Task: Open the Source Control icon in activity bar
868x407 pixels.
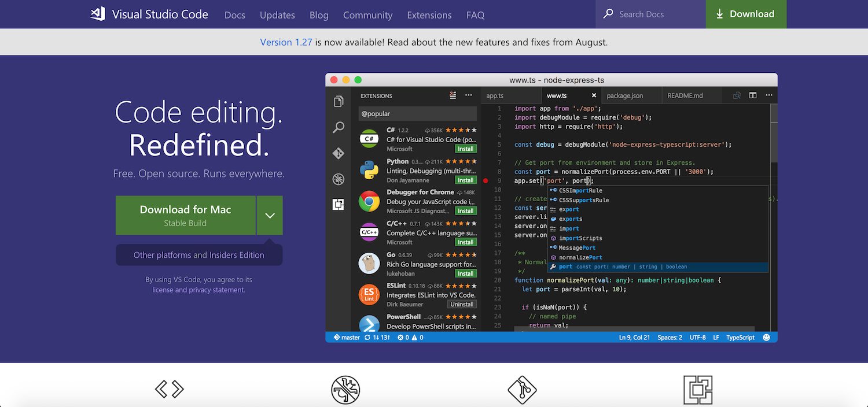Action: coord(339,153)
